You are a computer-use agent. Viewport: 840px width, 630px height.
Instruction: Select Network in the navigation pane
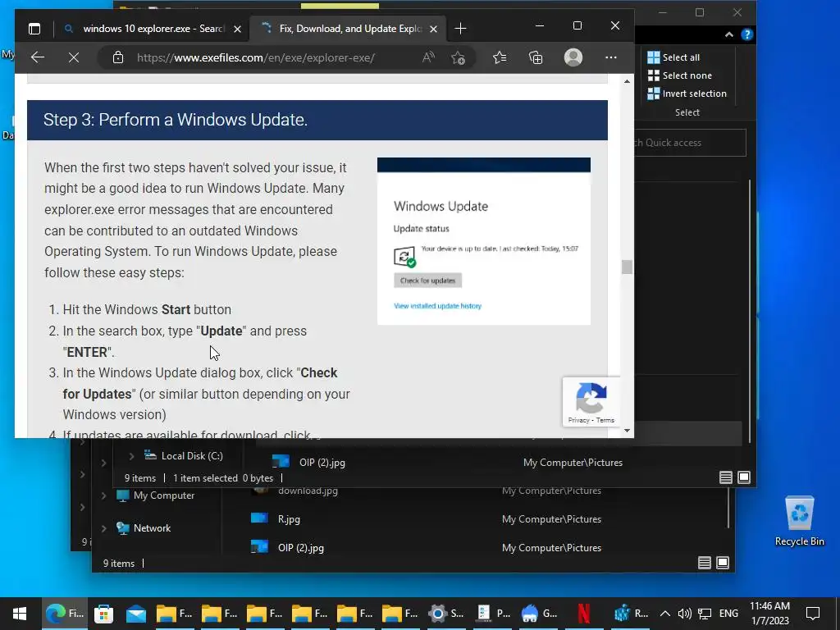[x=144, y=528]
